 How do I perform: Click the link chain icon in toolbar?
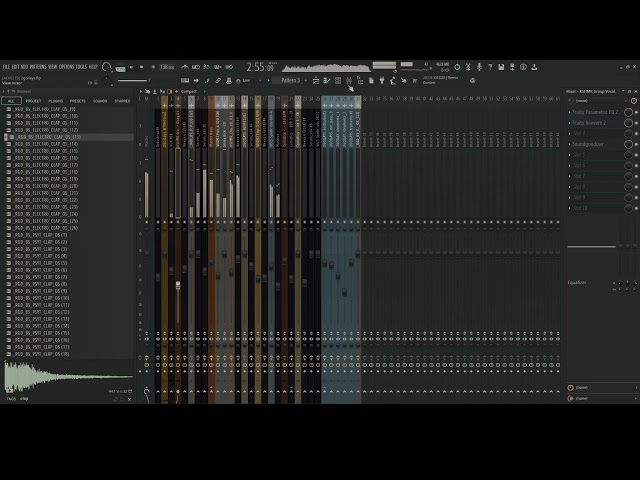click(218, 80)
